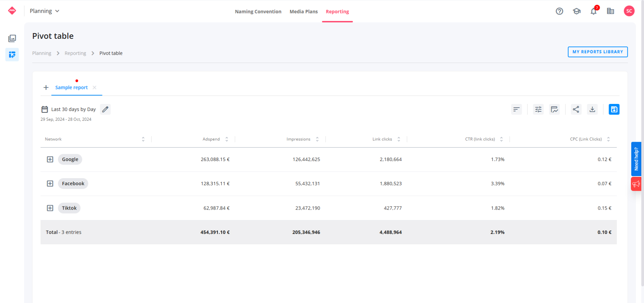Sort the table by Adspend column
The image size is (644, 303).
[x=227, y=139]
